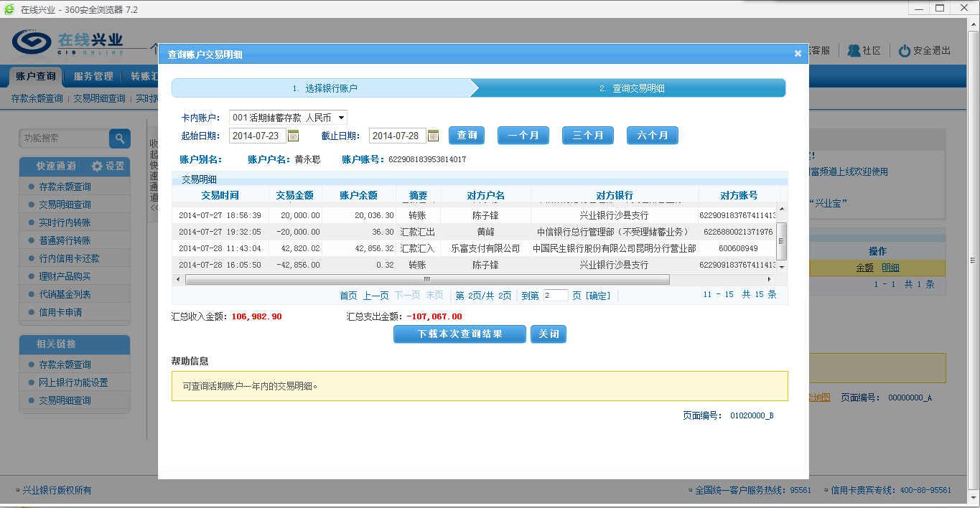Expand the card account type dropdown
Viewport: 980px width, 508px height.
pos(341,118)
